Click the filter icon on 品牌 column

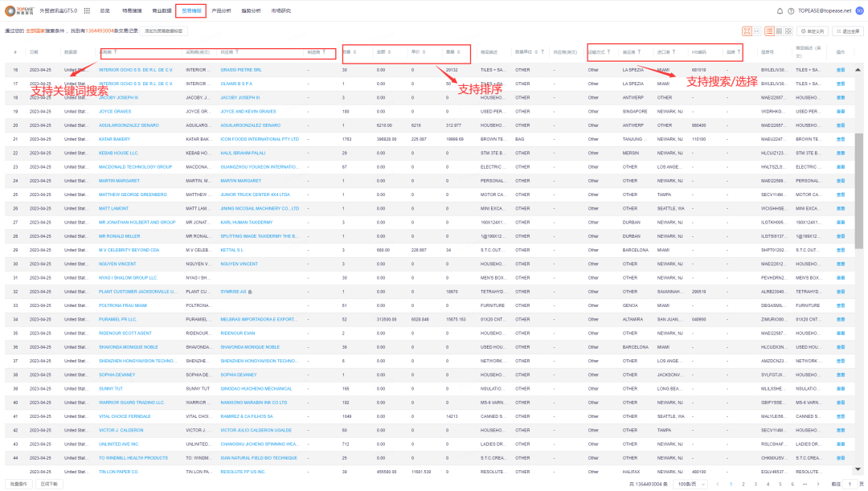(x=739, y=52)
